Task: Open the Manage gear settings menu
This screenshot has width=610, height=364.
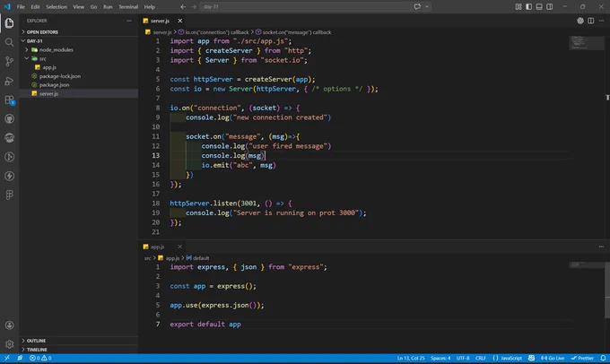Action: click(x=9, y=344)
